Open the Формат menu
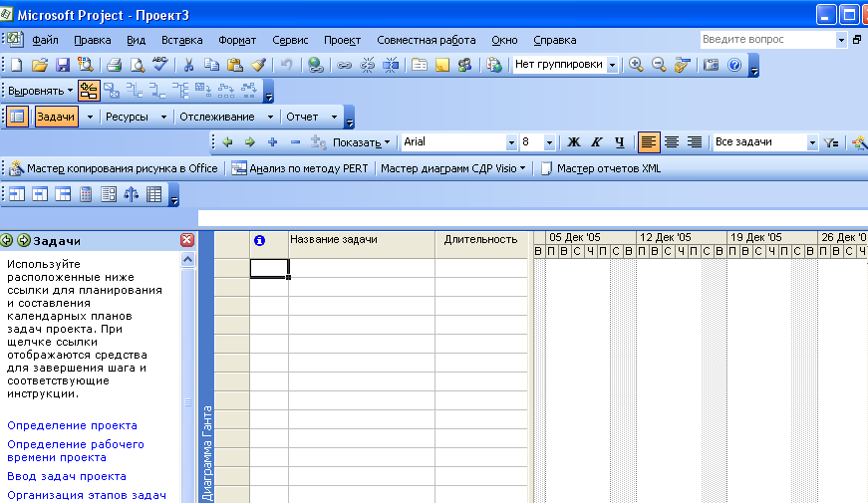Image resolution: width=868 pixels, height=503 pixels. 237,40
